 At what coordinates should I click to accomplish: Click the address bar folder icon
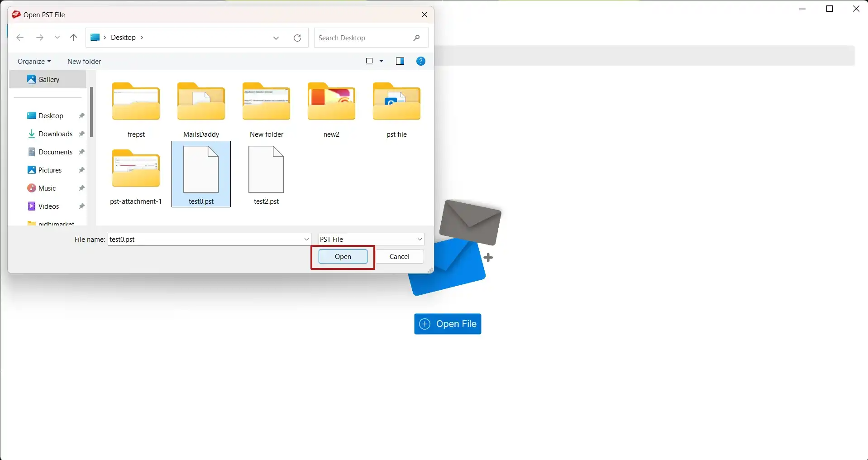pos(95,38)
